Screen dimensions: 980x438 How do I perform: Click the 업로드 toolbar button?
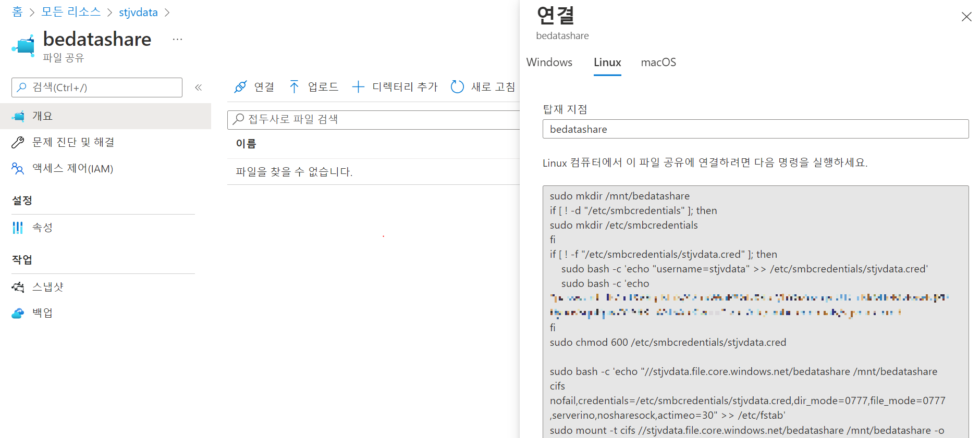coord(314,87)
